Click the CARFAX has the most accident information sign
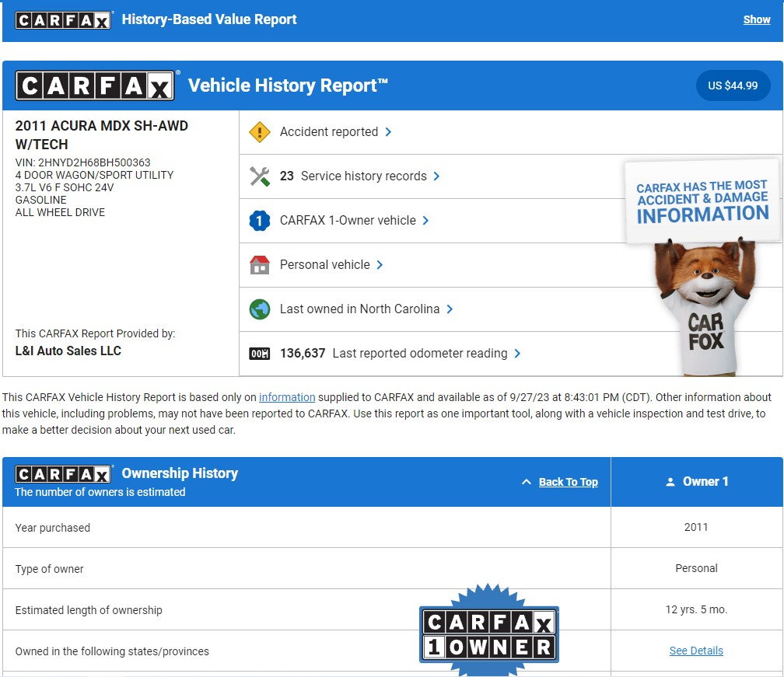 [x=702, y=201]
